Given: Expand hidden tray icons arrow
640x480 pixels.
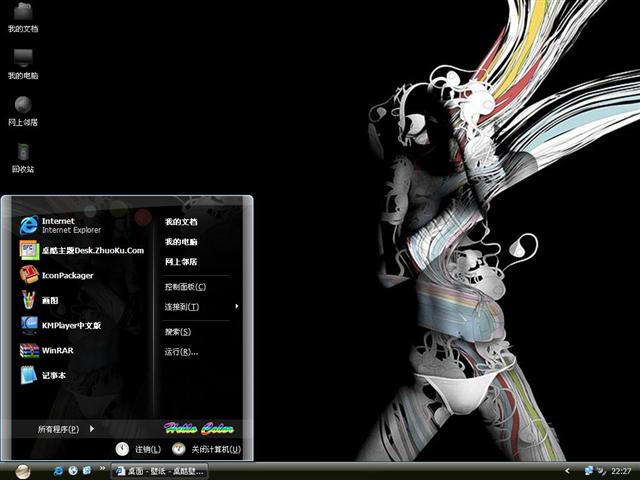Looking at the screenshot, I should click(x=567, y=471).
